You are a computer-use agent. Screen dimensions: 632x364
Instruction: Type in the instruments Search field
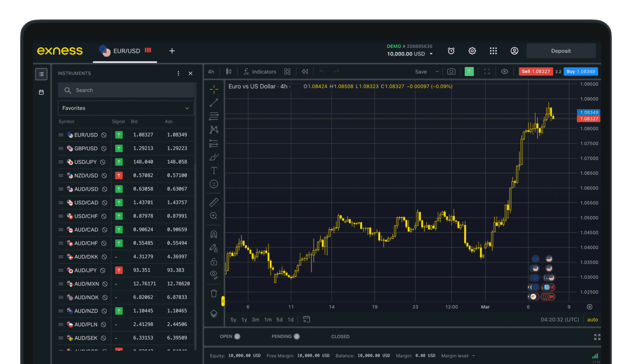point(126,90)
